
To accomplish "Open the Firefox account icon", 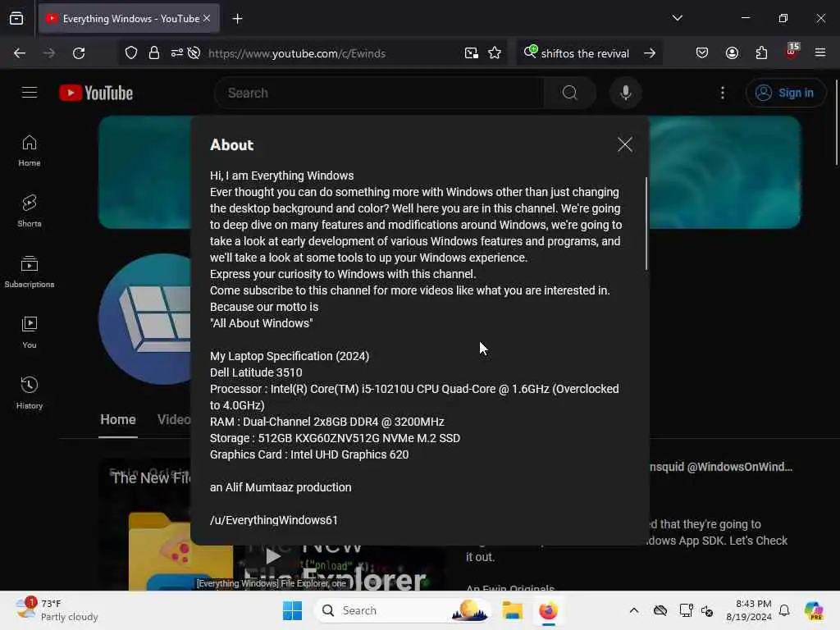I will coord(732,53).
